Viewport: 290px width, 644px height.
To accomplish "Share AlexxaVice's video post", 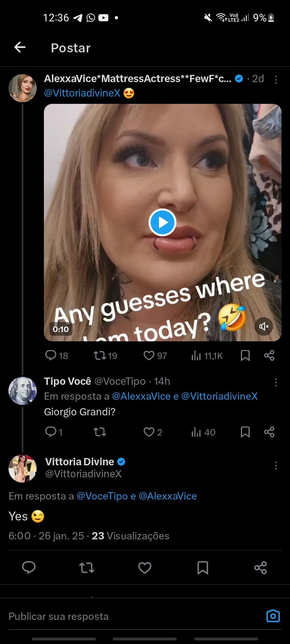I will [269, 355].
